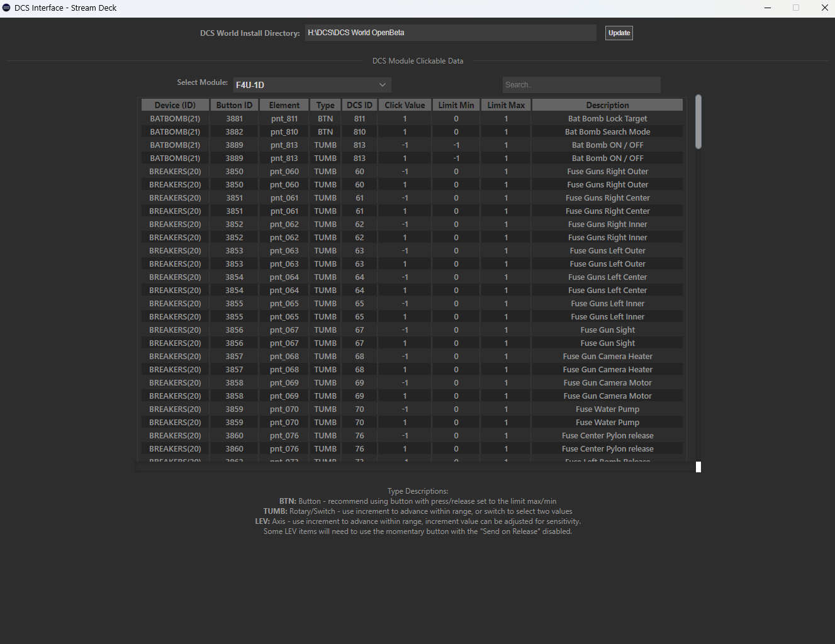
Task: Click the vertical scrollbar thumb of the table
Action: point(698,122)
